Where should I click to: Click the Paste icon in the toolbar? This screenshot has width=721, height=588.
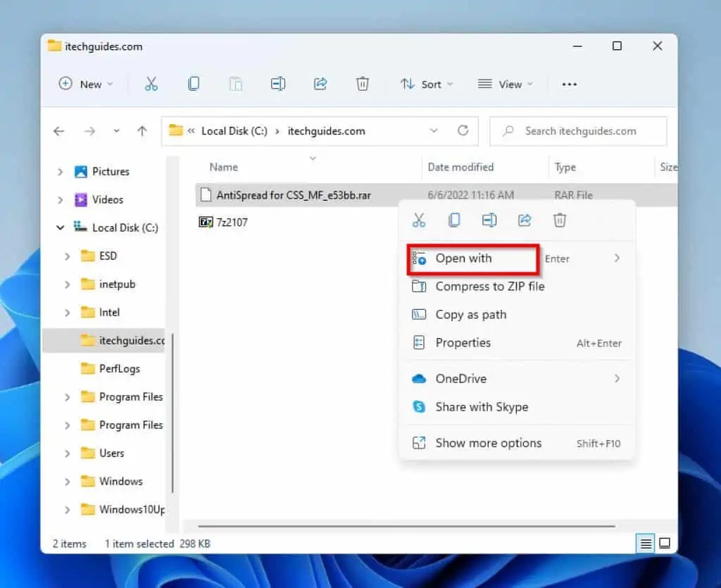point(236,84)
